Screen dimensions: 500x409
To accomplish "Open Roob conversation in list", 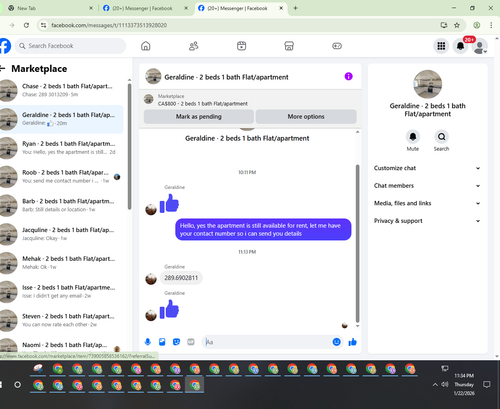I will (x=62, y=177).
